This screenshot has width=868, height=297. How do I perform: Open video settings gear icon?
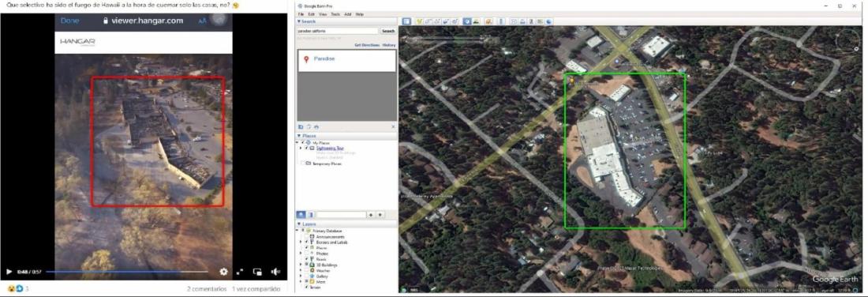coord(223,272)
